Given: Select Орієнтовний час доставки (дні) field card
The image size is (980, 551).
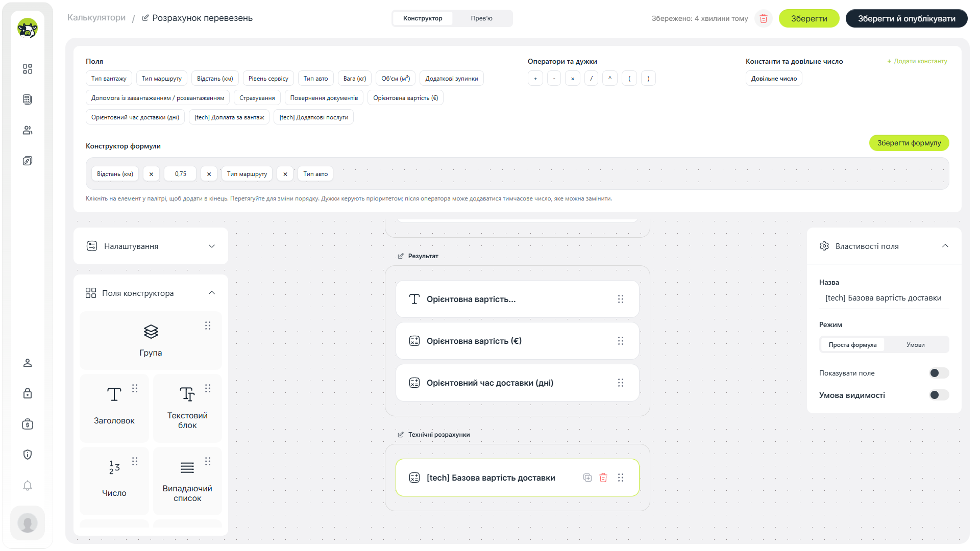Looking at the screenshot, I should point(518,383).
